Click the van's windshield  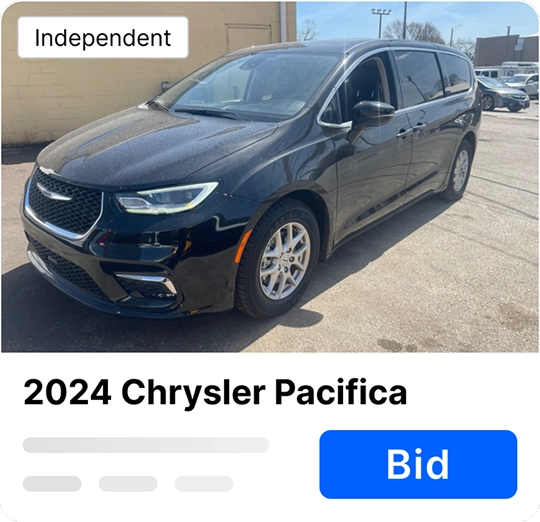click(248, 84)
